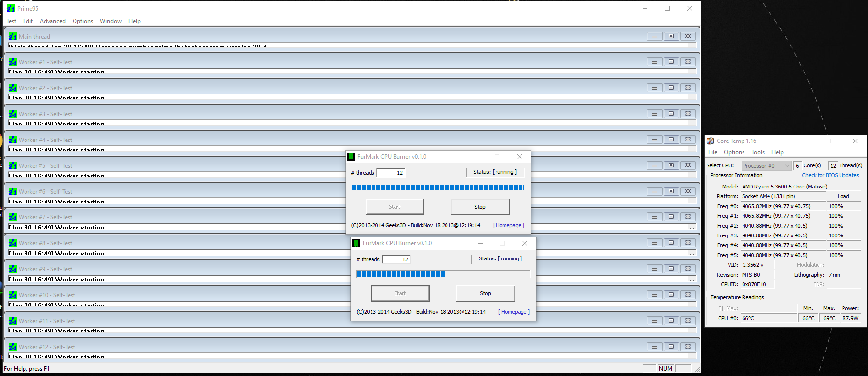
Task: Click the CPUID value 0x870F10
Action: coord(757,284)
